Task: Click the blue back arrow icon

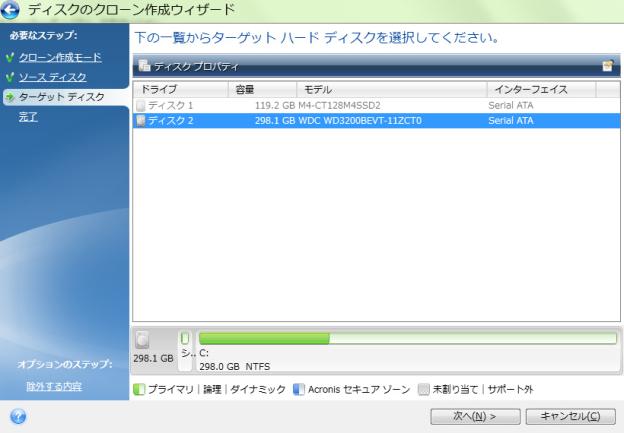Action: click(10, 10)
